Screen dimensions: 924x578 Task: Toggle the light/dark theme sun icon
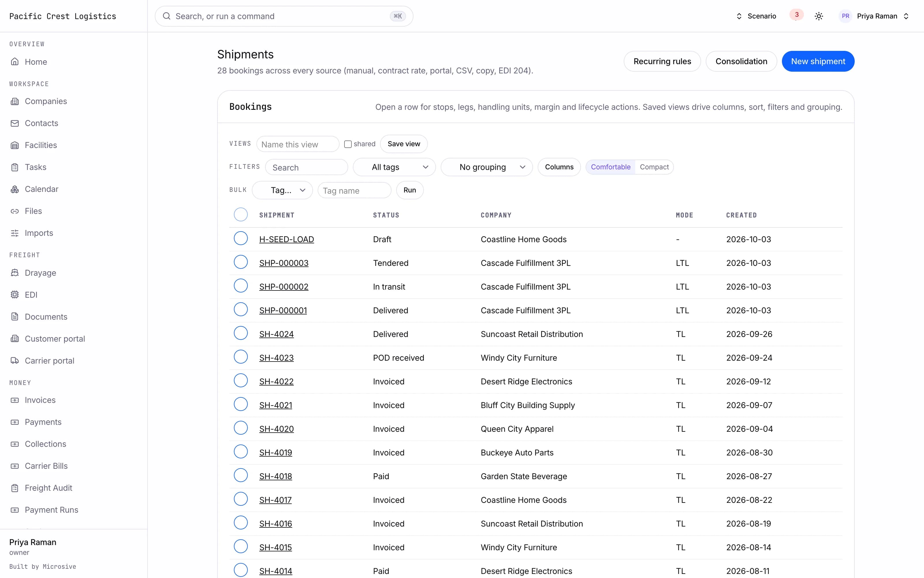coord(819,16)
